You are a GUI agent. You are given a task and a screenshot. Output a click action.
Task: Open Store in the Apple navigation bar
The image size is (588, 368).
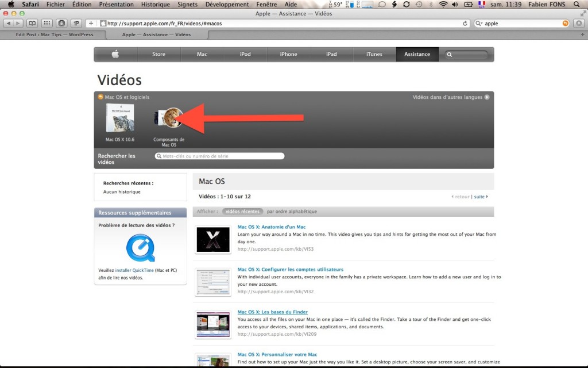pyautogui.click(x=158, y=54)
